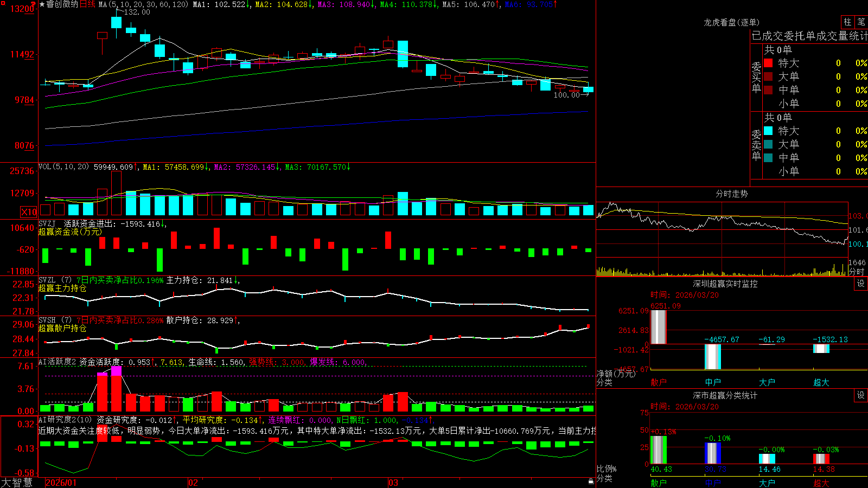The image size is (868, 488).
Task: Click the 2026/01 date marker
Action: (61, 483)
